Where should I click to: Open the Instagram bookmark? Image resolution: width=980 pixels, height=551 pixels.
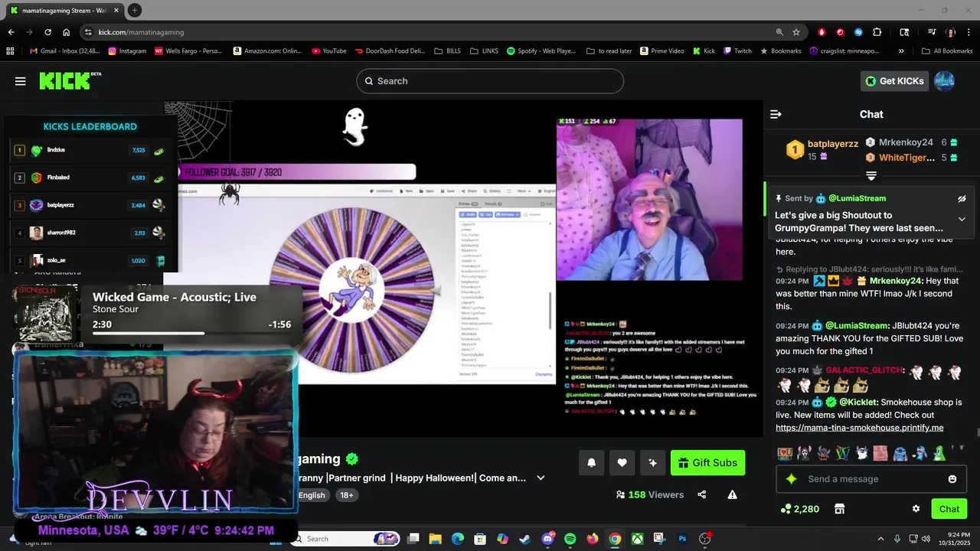coord(127,51)
